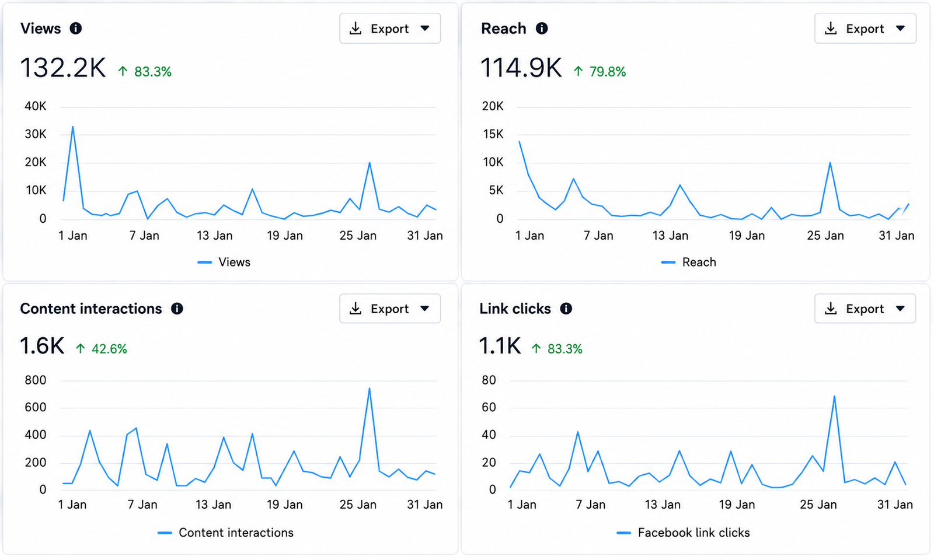
Task: Click the 800 axis label on Content interactions chart
Action: pyautogui.click(x=36, y=380)
